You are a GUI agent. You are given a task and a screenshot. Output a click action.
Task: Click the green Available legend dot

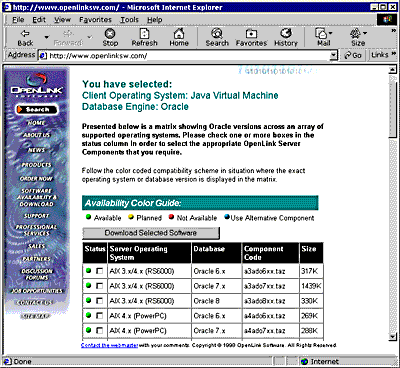click(x=88, y=217)
